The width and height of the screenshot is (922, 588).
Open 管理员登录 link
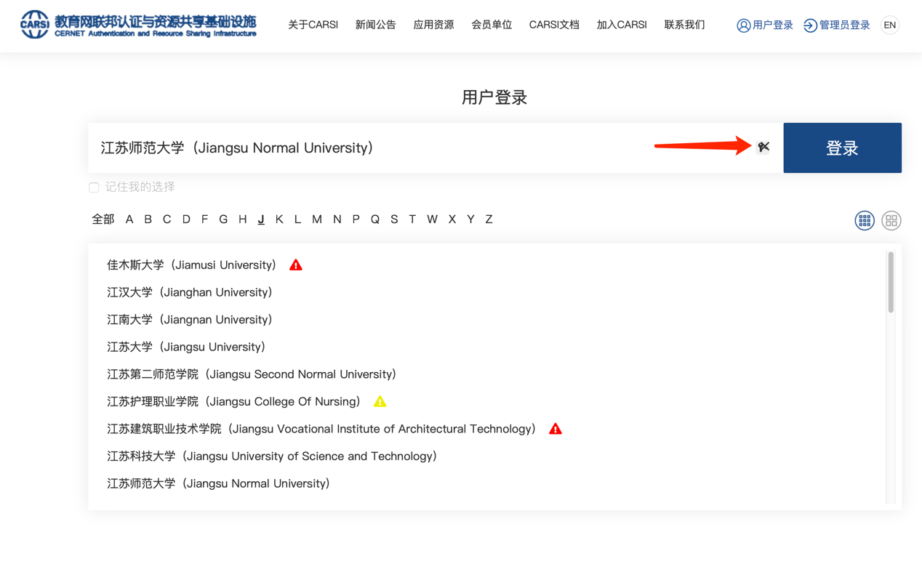(x=836, y=25)
